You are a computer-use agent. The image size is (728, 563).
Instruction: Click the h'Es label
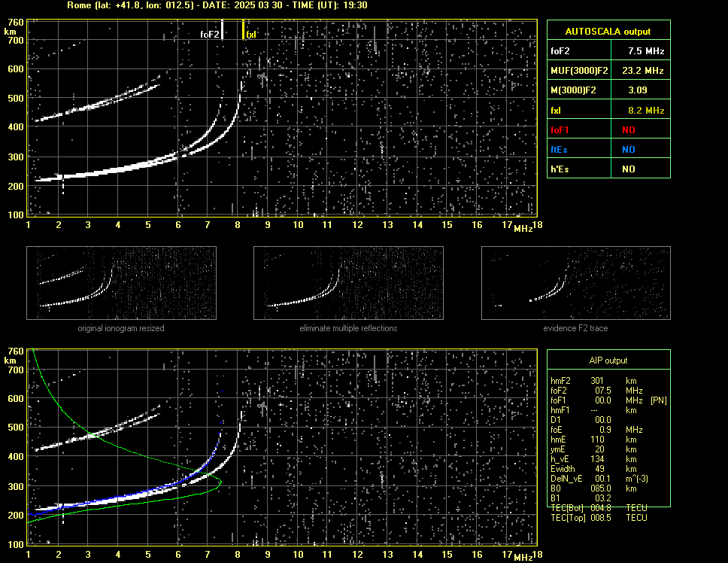coord(560,169)
